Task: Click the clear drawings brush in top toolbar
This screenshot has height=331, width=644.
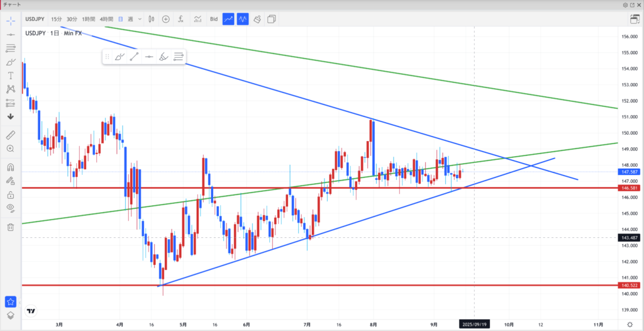Action: (257, 19)
